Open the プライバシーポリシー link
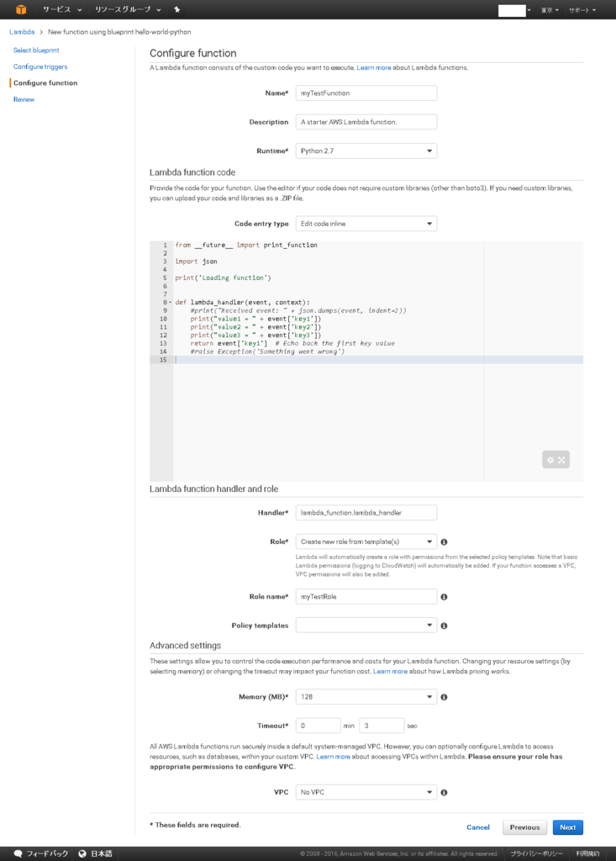 click(x=536, y=854)
